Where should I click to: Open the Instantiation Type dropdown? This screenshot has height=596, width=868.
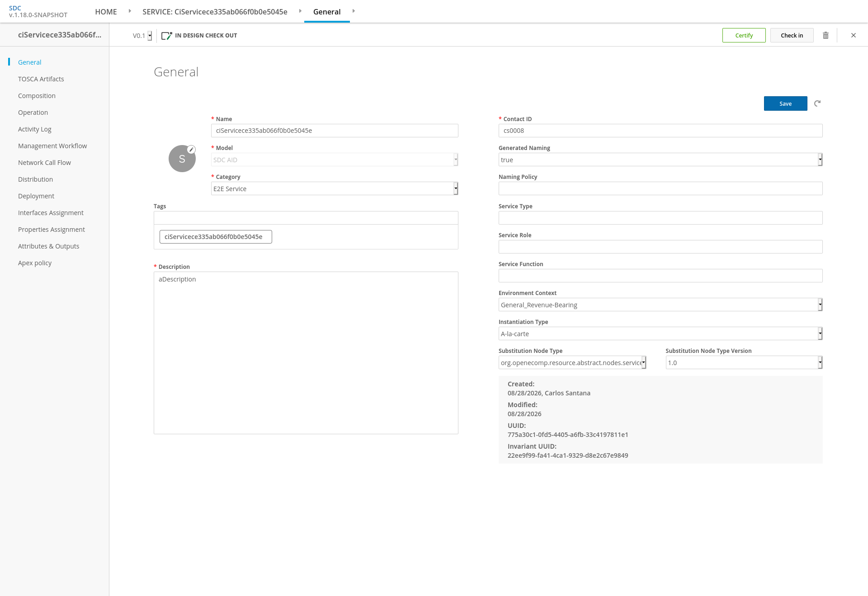pos(660,333)
